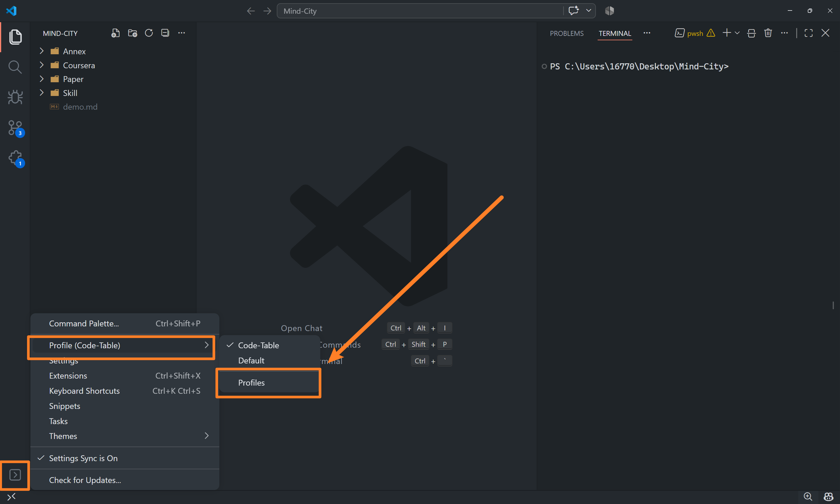Click the Copilot status bar icon
The image size is (840, 504).
(828, 497)
